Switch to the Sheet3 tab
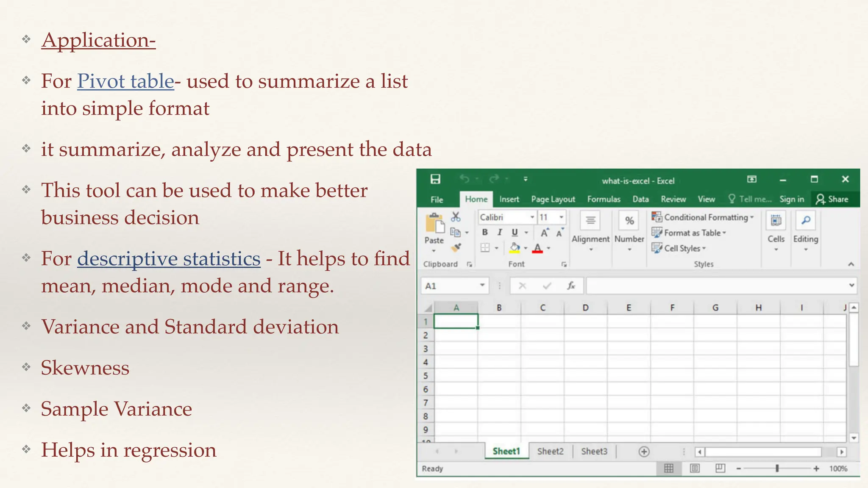This screenshot has height=488, width=868. click(594, 452)
